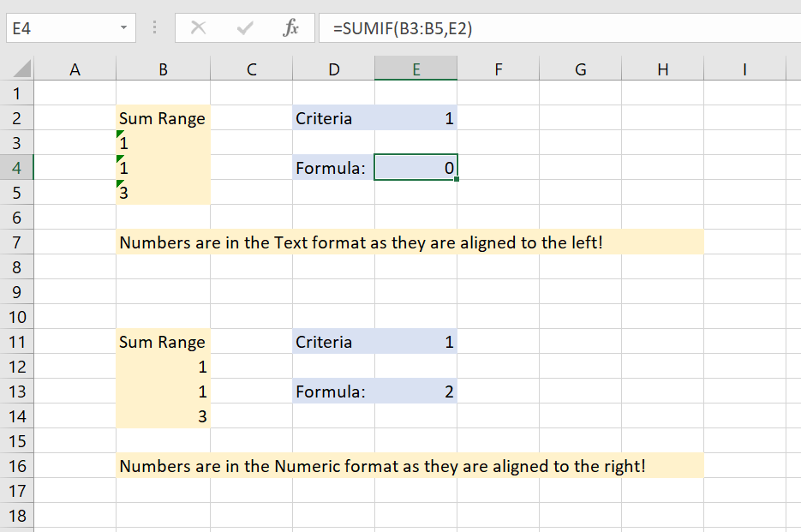Select cell B14 containing right-aligned 3

tap(163, 416)
